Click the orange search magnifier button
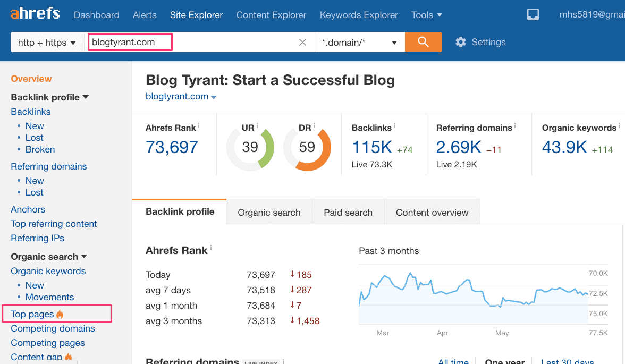The image size is (625, 364). pos(423,42)
